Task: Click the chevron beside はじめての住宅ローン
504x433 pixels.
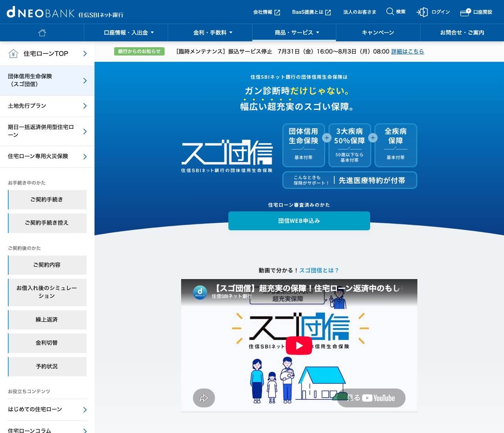Action: [85, 410]
